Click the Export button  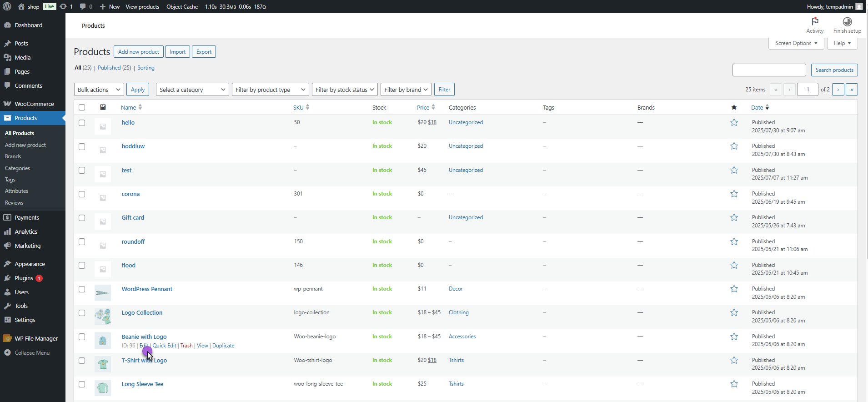(x=204, y=52)
